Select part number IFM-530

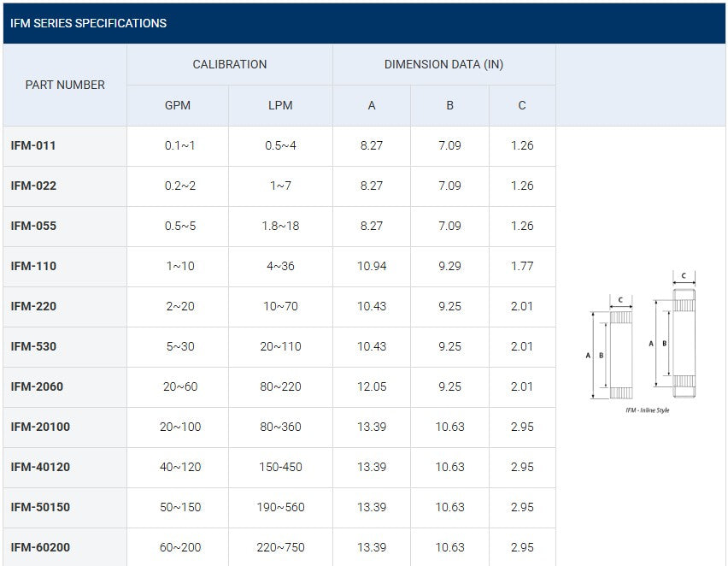[33, 346]
